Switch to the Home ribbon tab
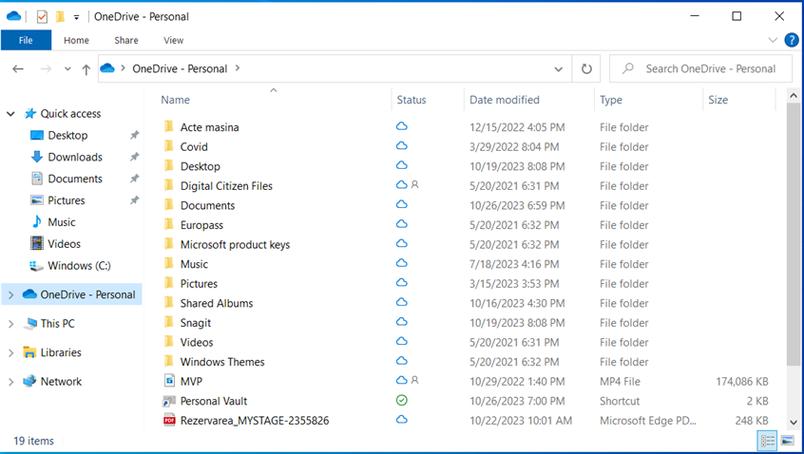Screen dimensions: 804x454 click(x=76, y=40)
